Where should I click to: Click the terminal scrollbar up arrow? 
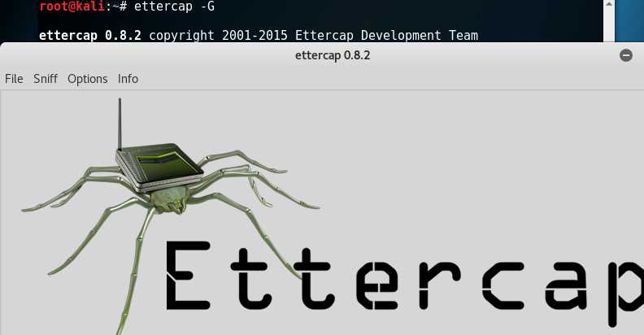tap(609, 4)
